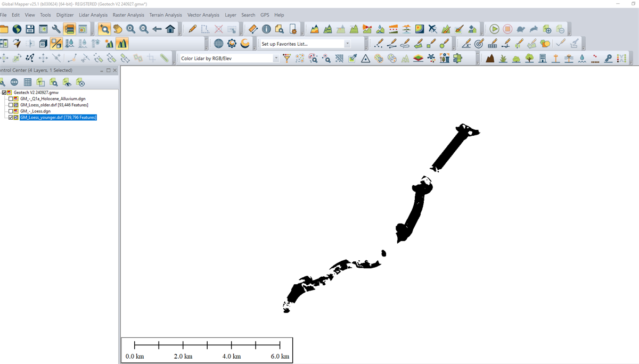Click the green Play button icon
The width and height of the screenshot is (639, 364).
point(494,29)
